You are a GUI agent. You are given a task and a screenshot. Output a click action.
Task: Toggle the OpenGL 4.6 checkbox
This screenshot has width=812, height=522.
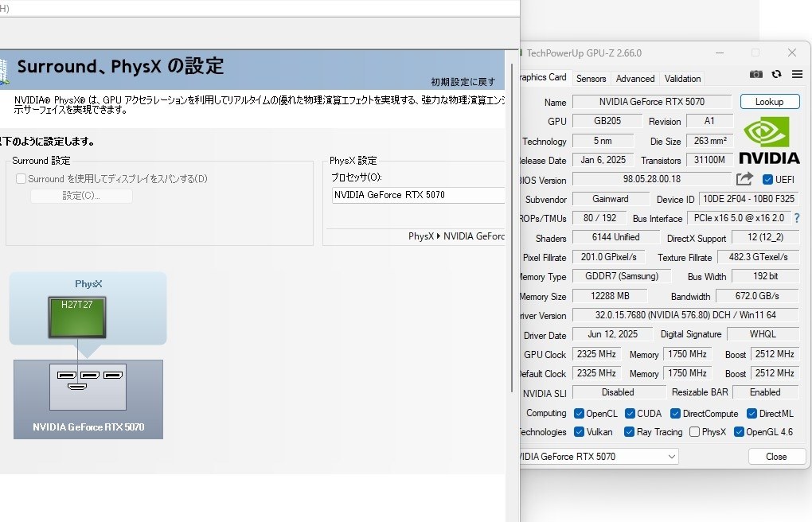[x=739, y=432]
